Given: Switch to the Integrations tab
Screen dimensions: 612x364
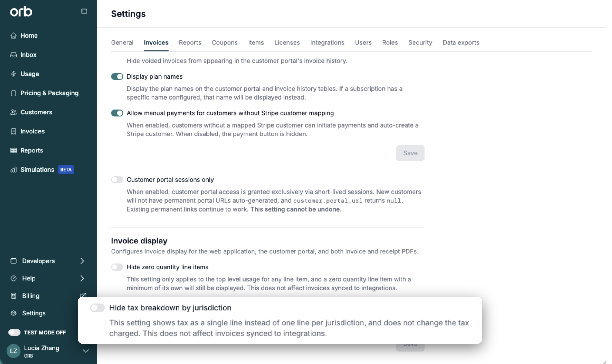Looking at the screenshot, I should click(x=327, y=42).
